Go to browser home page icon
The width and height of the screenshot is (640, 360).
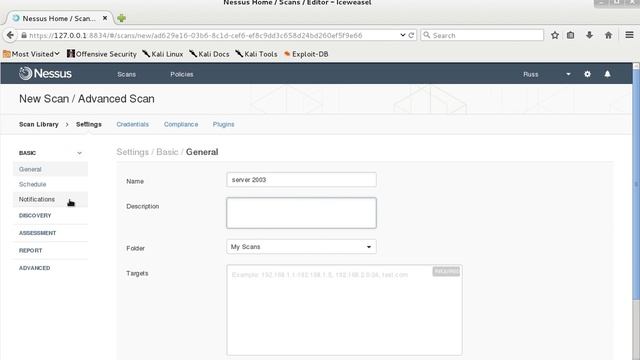pyautogui.click(x=608, y=35)
